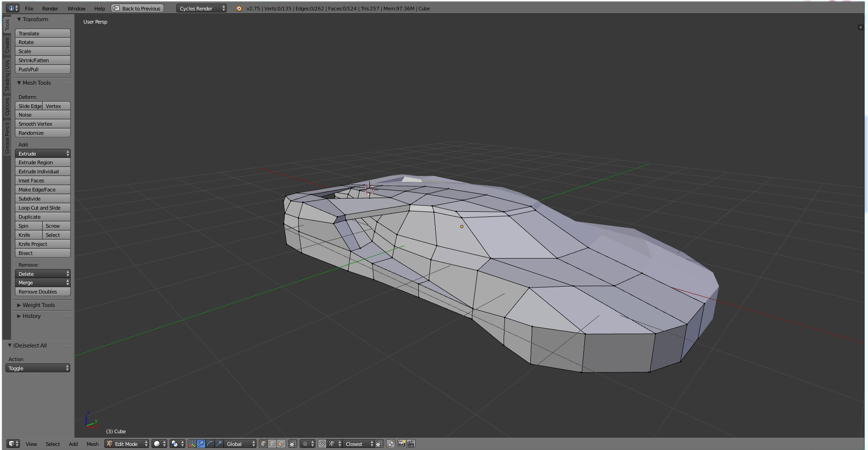868x450 pixels.
Task: Click the Inset Faces button
Action: (x=43, y=181)
